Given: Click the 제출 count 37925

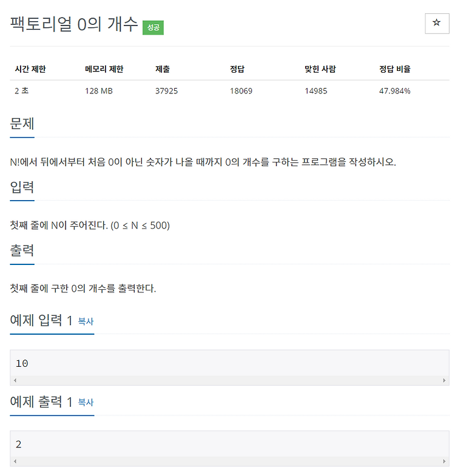Looking at the screenshot, I should pos(166,91).
